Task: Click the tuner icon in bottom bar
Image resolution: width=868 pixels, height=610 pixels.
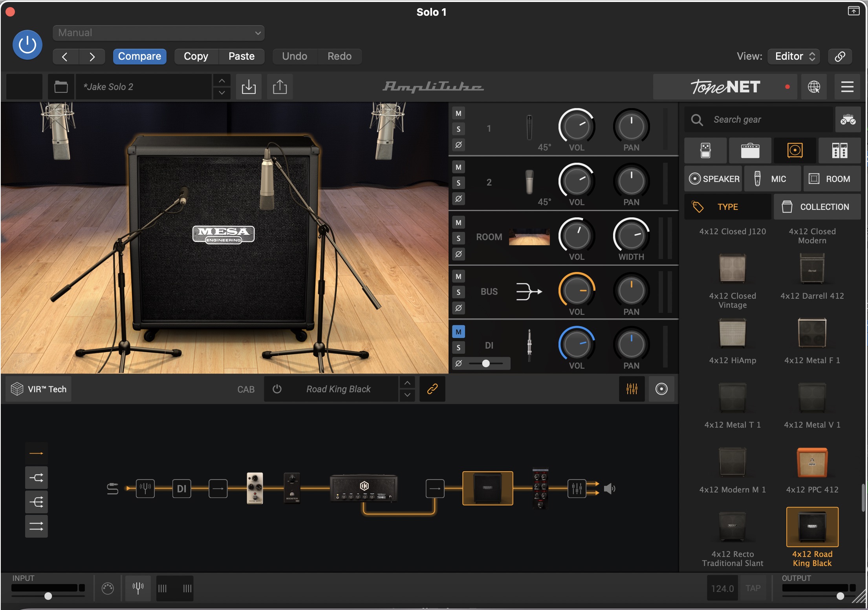Action: 138,588
